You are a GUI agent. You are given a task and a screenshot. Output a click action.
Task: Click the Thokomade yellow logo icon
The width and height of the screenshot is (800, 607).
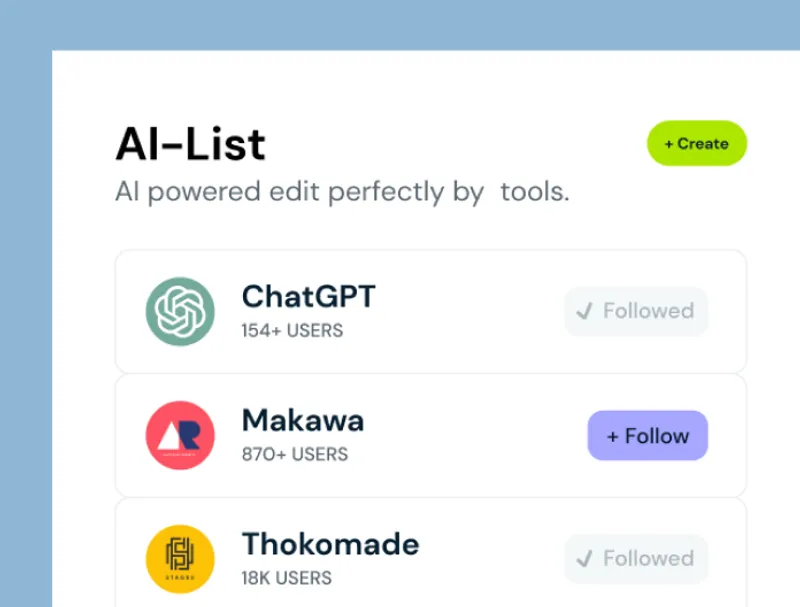pos(180,557)
